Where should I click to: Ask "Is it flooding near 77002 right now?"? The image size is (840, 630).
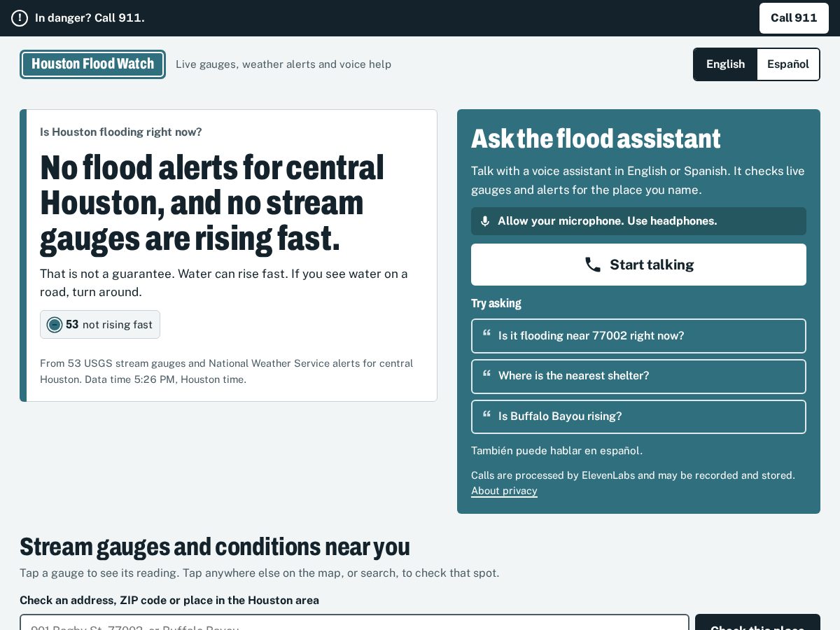[x=638, y=336]
